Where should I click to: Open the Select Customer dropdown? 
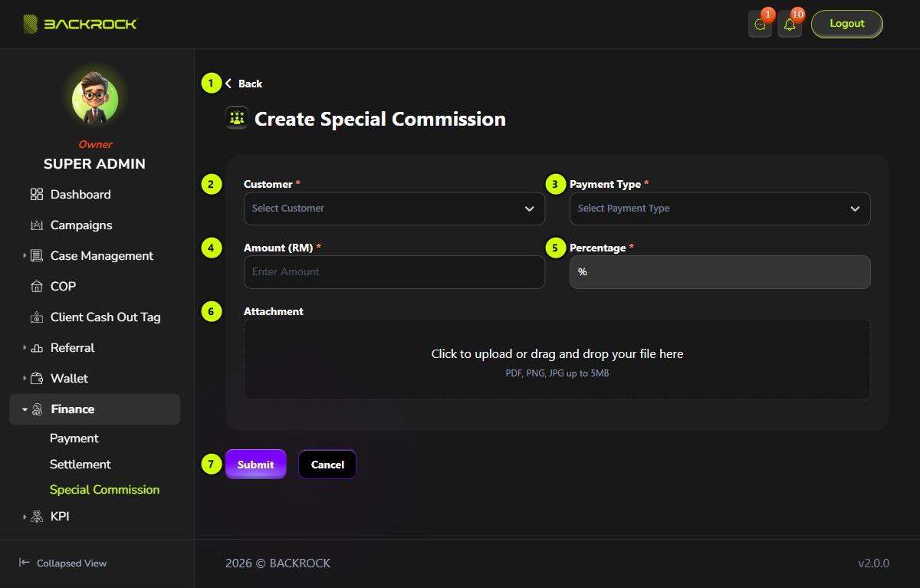(x=394, y=209)
